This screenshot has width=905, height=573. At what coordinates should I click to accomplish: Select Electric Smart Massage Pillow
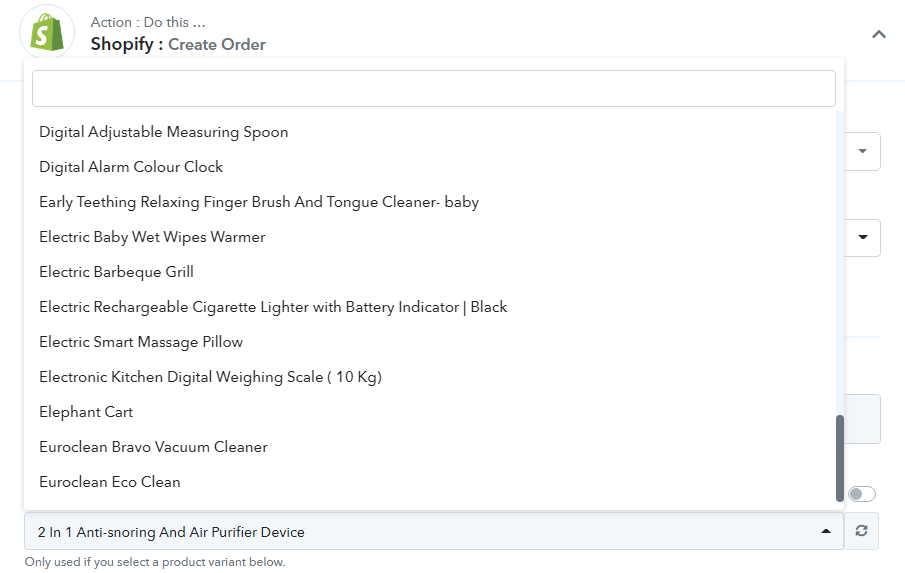click(141, 342)
